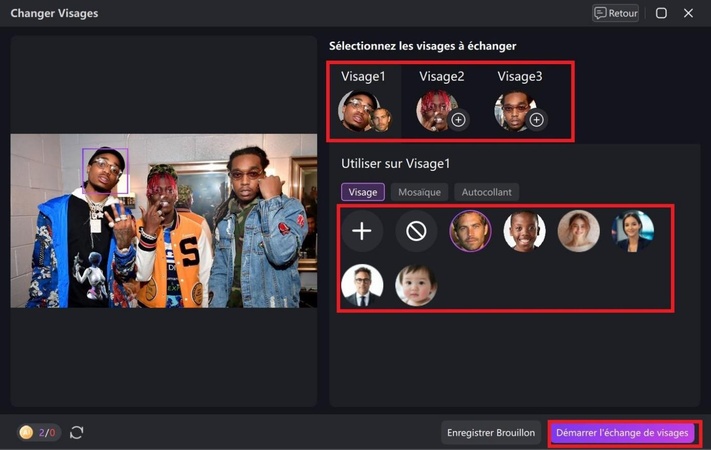Add replacement face on Visage3 plus icon
711x450 pixels.
coord(536,120)
